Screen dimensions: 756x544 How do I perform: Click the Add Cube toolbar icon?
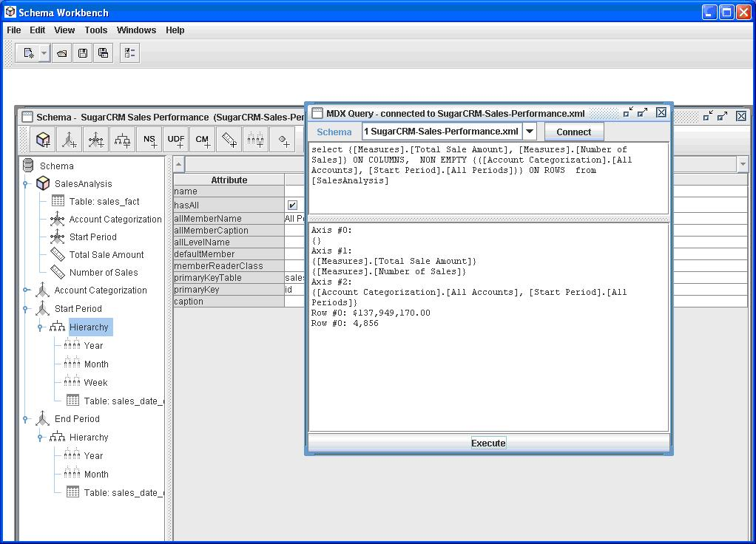tap(44, 139)
